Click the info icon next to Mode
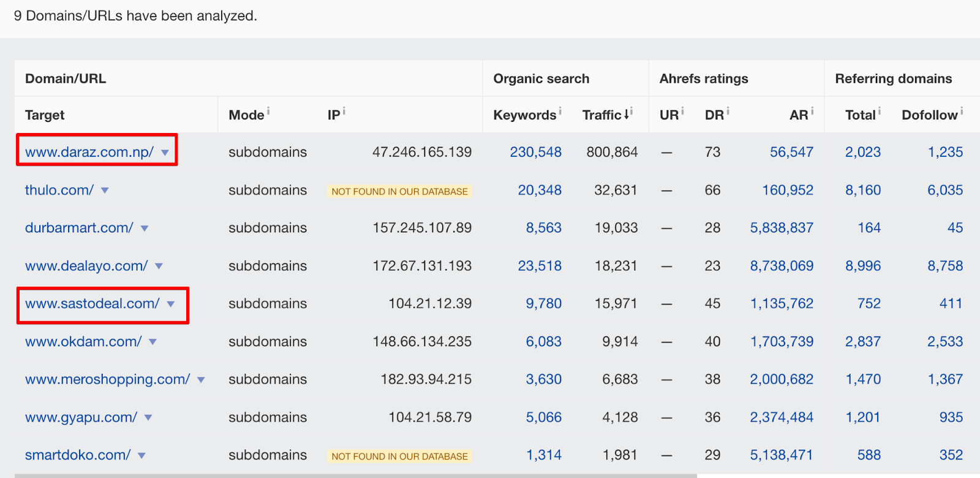Viewport: 980px width, 478px height. 268,111
